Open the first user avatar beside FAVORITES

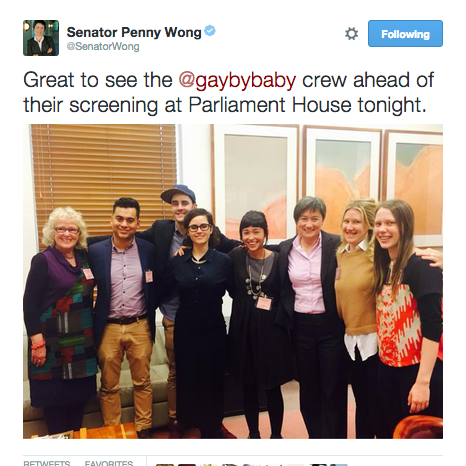[x=165, y=465]
